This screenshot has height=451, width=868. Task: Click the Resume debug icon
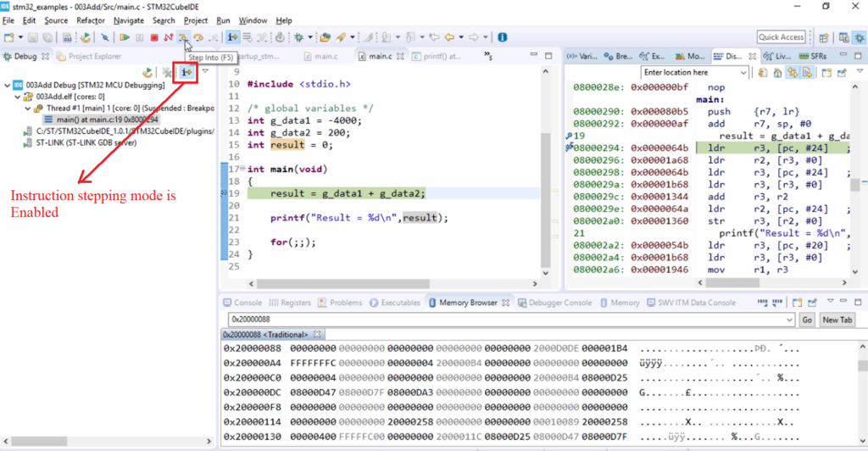[125, 37]
